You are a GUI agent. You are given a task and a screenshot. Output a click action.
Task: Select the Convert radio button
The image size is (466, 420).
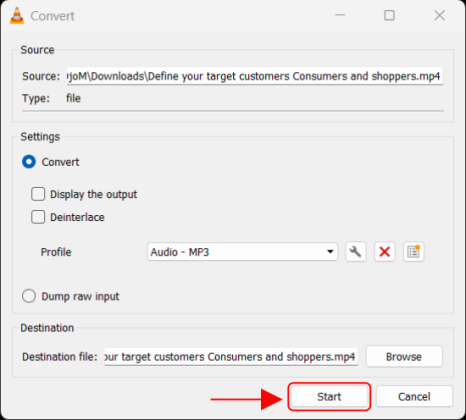pyautogui.click(x=29, y=162)
